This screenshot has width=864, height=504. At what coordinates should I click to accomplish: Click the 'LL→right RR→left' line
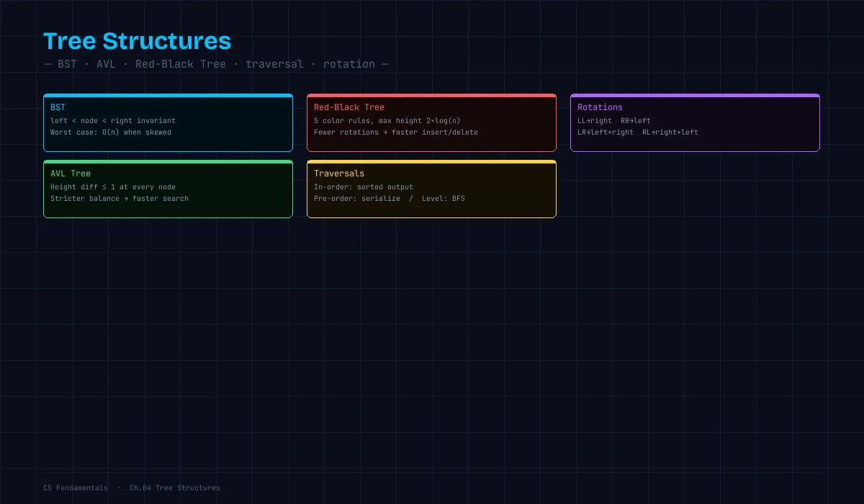click(614, 121)
